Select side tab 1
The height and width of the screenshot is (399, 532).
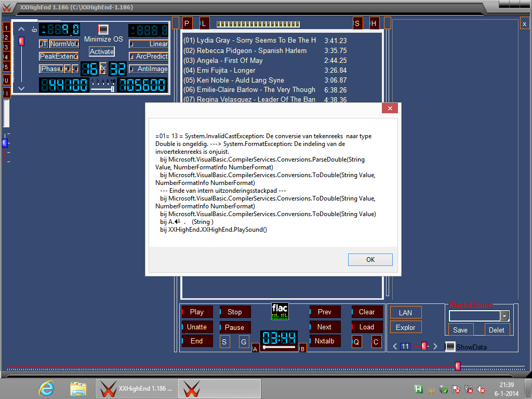pyautogui.click(x=6, y=28)
